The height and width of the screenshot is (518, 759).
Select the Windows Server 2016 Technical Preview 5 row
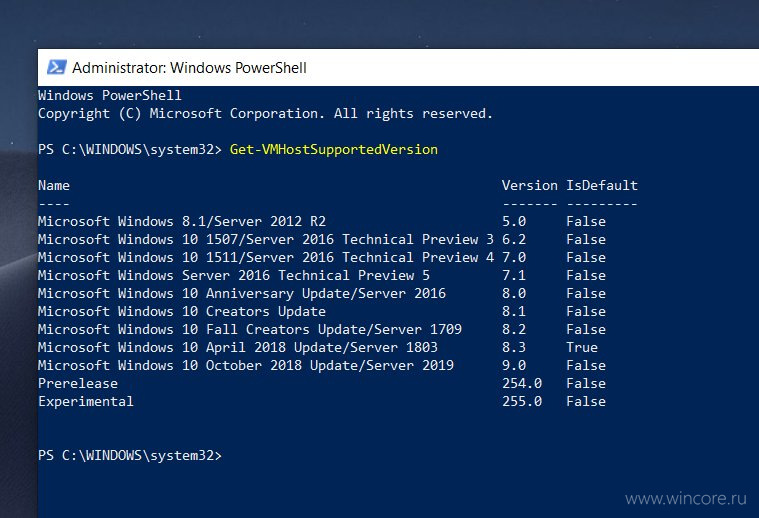coord(322,275)
